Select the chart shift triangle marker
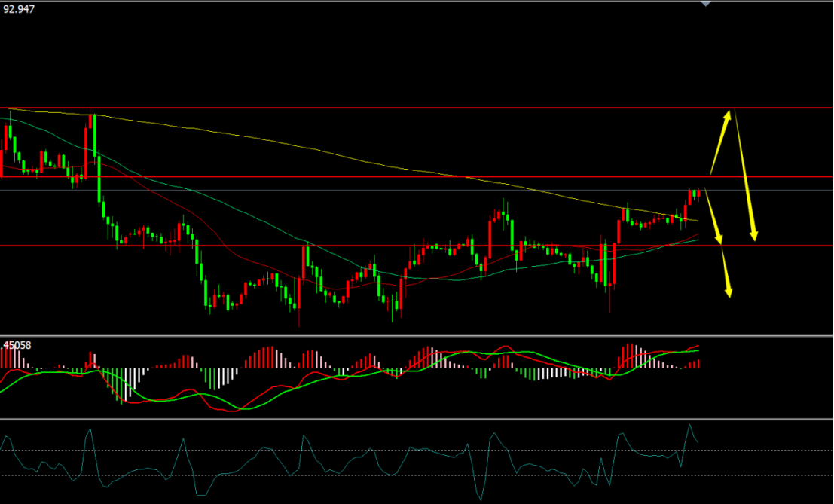Viewport: 834px width, 504px height. 706,3
